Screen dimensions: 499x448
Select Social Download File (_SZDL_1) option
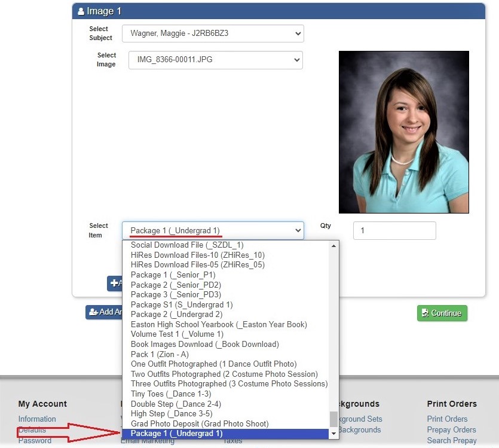(x=187, y=245)
